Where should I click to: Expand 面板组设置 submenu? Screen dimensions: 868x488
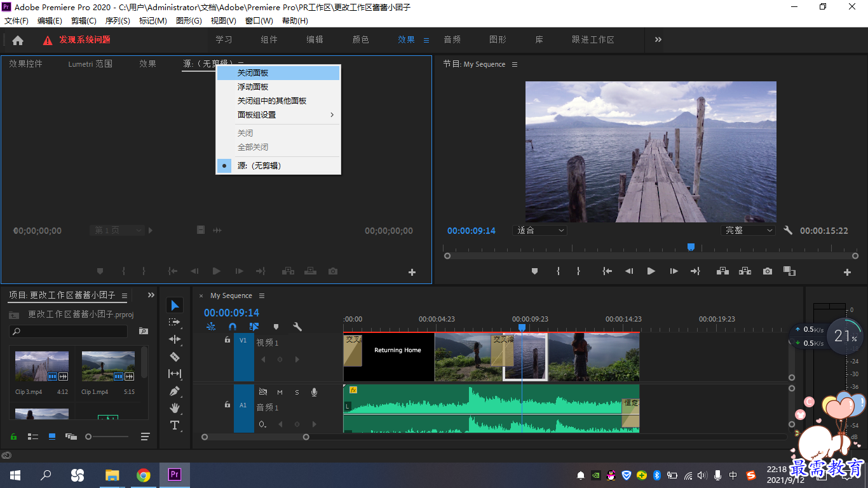click(278, 115)
